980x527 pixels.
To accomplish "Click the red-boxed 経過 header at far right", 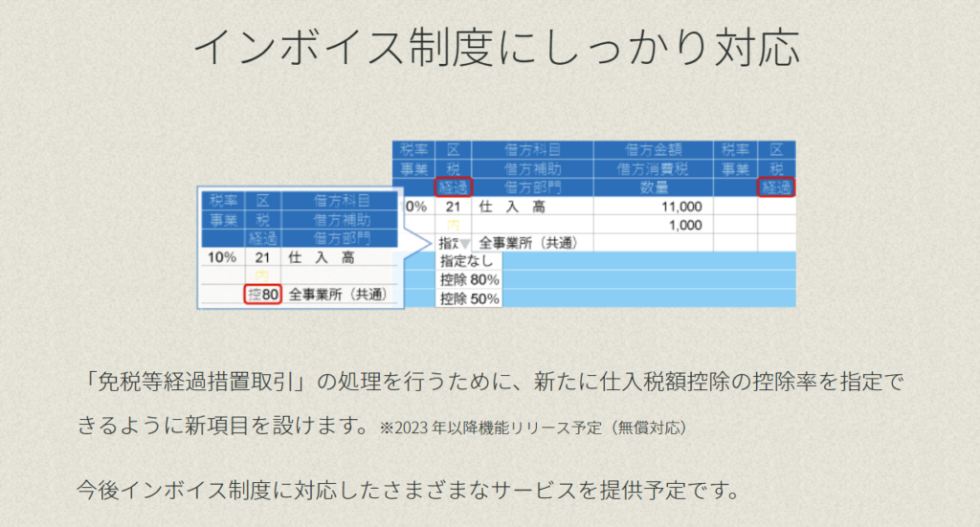I will coord(776,187).
